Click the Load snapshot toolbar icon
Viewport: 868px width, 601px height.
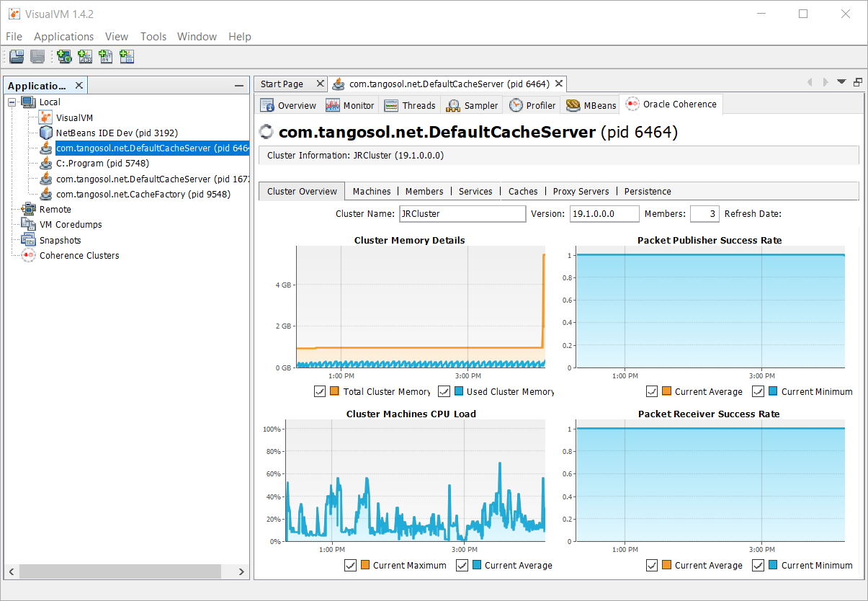click(17, 56)
